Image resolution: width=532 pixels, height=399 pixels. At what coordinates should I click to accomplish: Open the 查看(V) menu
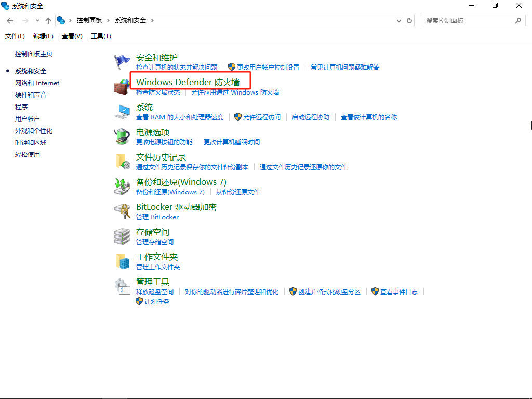click(x=73, y=36)
